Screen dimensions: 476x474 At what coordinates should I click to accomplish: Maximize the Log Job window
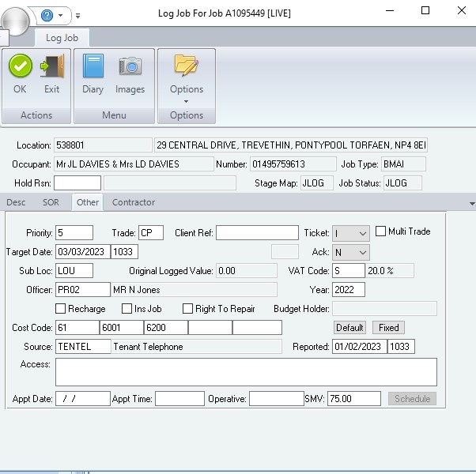pyautogui.click(x=425, y=10)
